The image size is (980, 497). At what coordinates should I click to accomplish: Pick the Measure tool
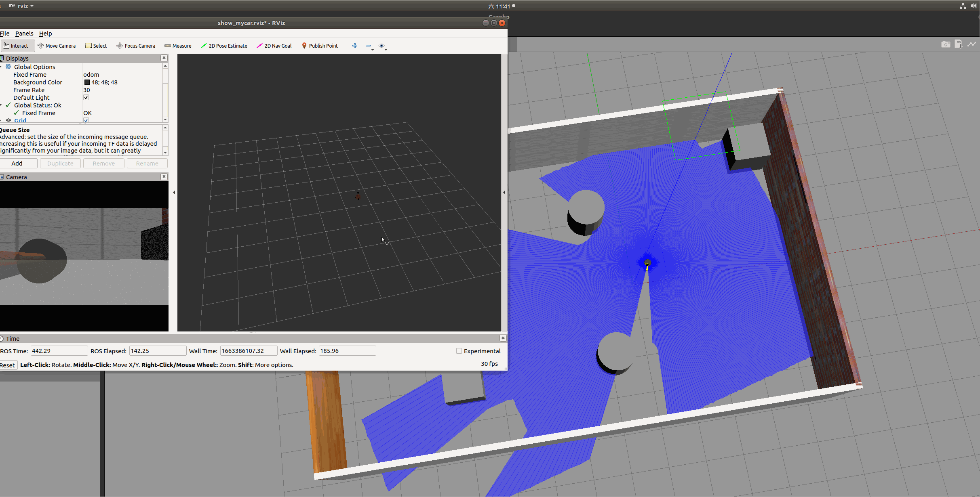[178, 46]
